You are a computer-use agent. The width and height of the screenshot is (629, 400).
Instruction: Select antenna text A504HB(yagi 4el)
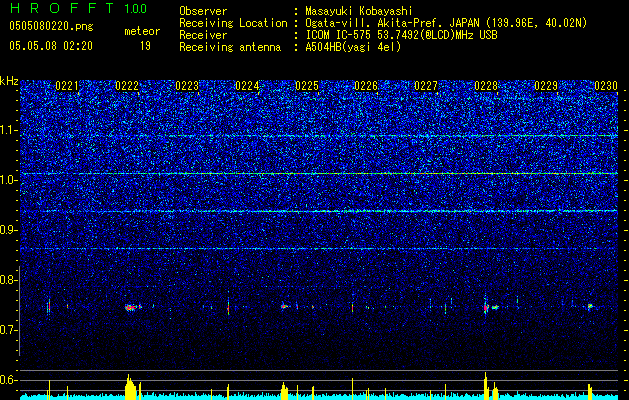(x=353, y=47)
